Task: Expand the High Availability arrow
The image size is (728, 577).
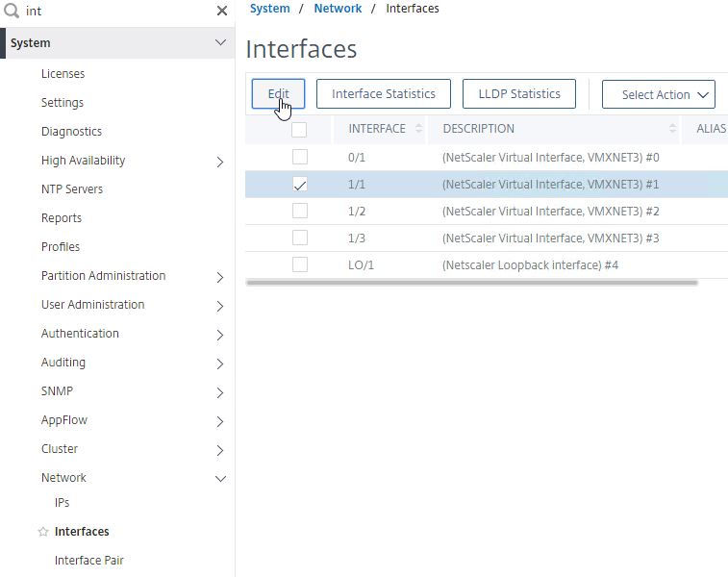Action: 220,162
